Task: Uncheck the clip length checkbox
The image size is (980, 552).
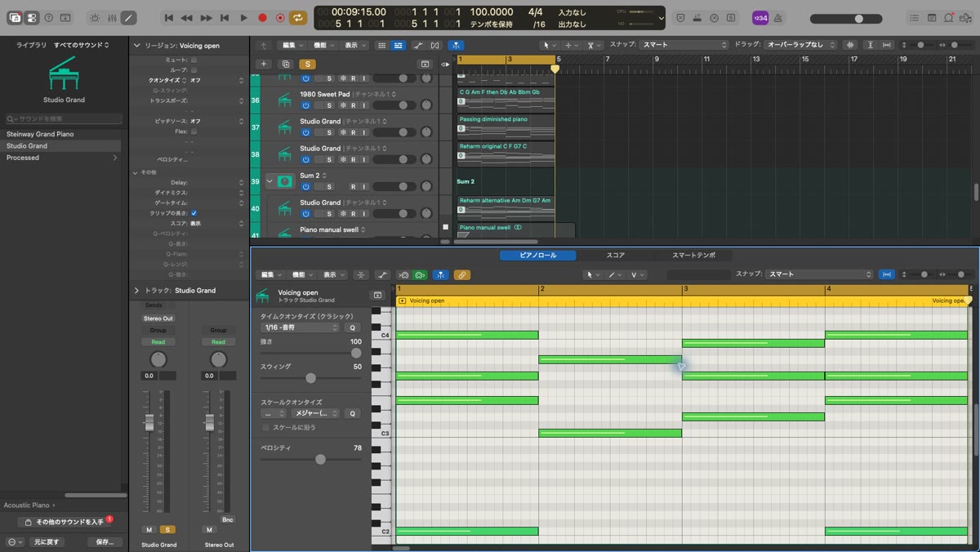Action: pyautogui.click(x=194, y=213)
